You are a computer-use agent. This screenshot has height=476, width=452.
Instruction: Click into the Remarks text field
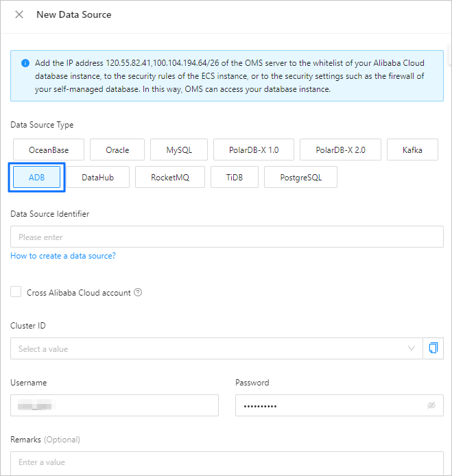[226, 462]
